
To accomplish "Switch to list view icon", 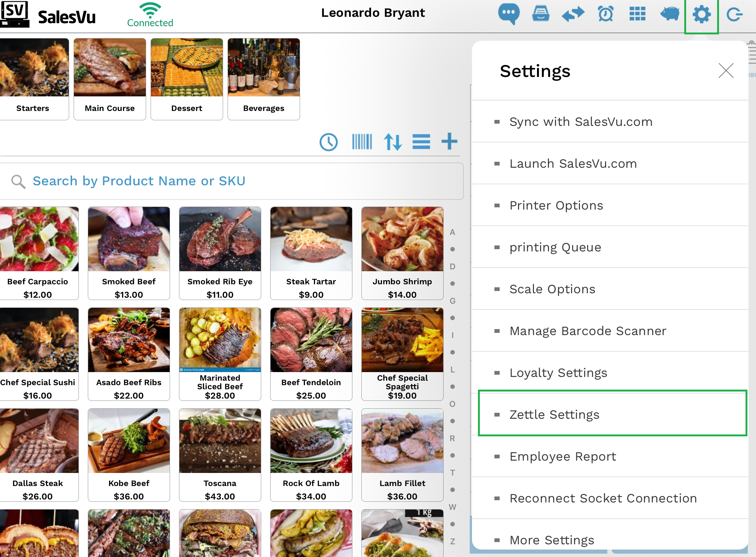I will [x=421, y=142].
